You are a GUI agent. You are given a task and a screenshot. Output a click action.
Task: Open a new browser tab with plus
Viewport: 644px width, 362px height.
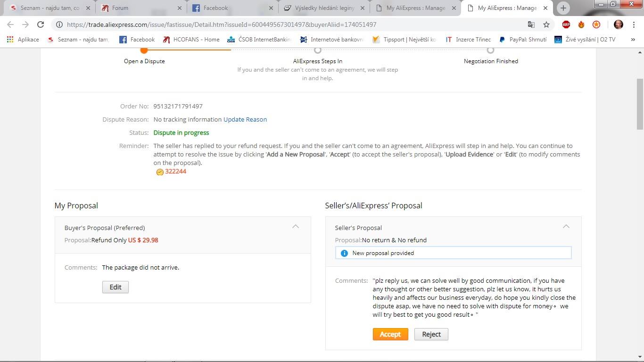(x=563, y=8)
